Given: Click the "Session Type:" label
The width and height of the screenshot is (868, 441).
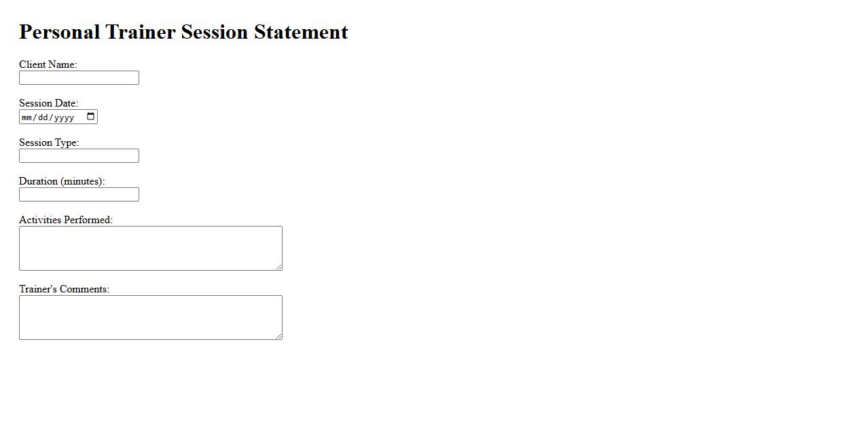Looking at the screenshot, I should point(49,142).
